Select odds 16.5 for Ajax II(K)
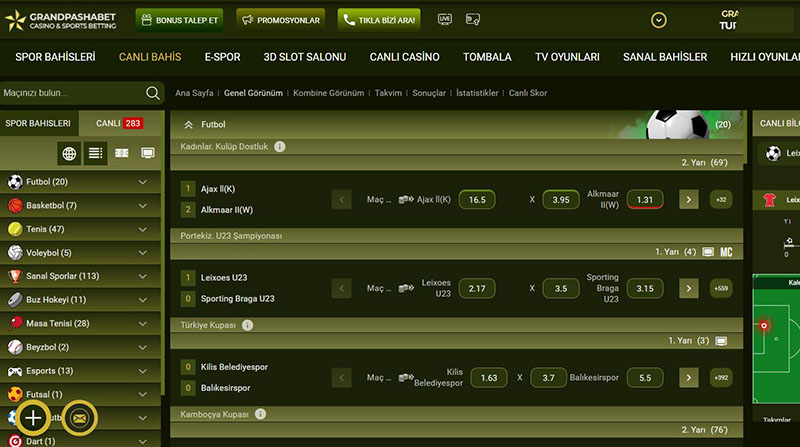The width and height of the screenshot is (800, 447). point(476,199)
